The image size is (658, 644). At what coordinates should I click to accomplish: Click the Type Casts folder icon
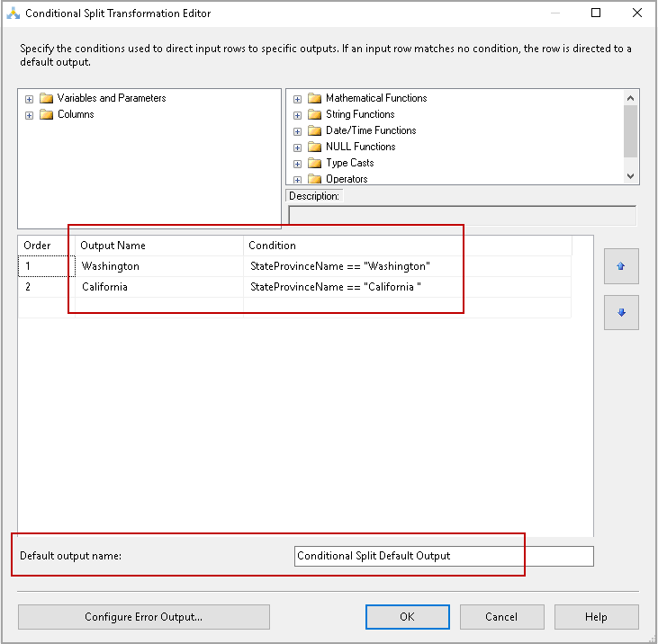314,163
